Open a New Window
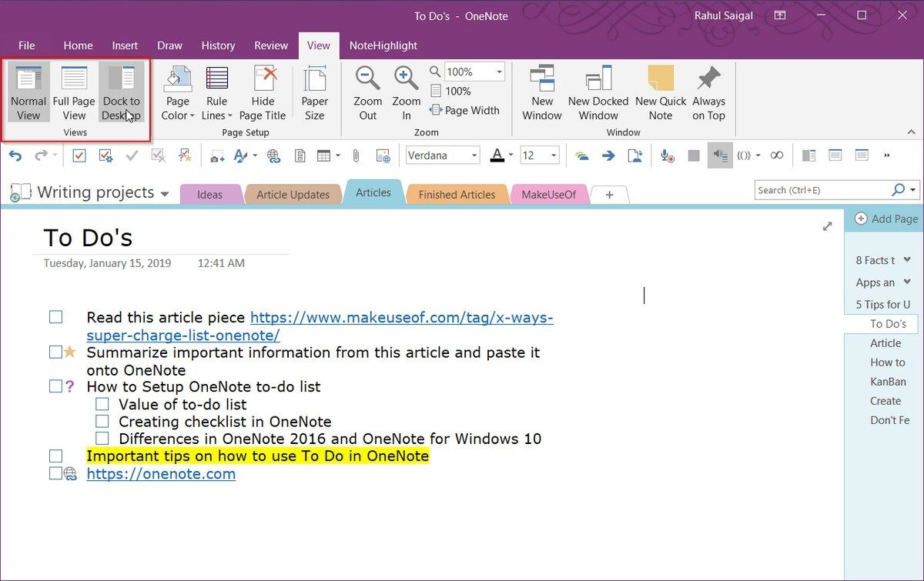This screenshot has width=924, height=581. point(541,91)
